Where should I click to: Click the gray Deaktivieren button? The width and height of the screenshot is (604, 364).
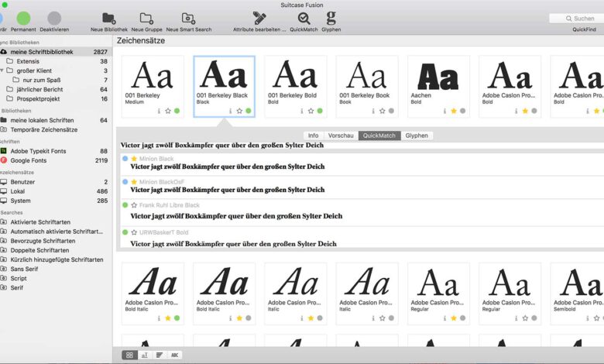click(x=54, y=19)
